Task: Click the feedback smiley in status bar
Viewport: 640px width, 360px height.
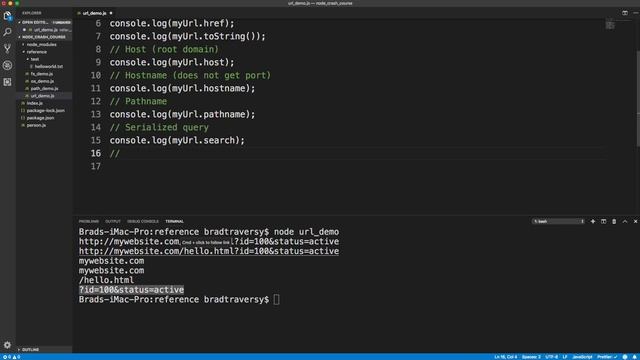Action: coord(625,357)
